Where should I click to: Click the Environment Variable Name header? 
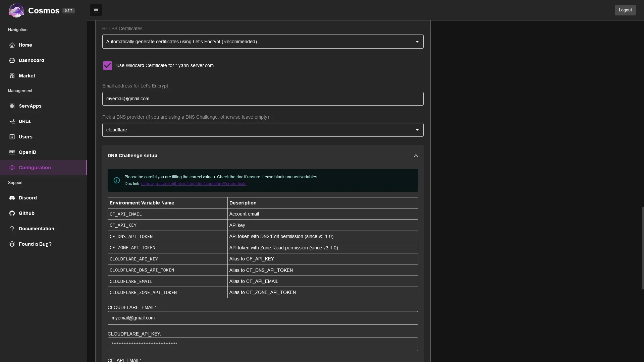point(167,203)
